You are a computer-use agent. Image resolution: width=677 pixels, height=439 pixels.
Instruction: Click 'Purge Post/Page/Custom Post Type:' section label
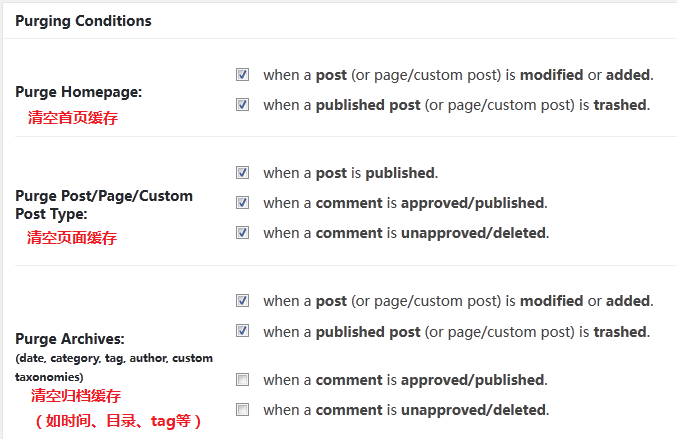pyautogui.click(x=104, y=204)
